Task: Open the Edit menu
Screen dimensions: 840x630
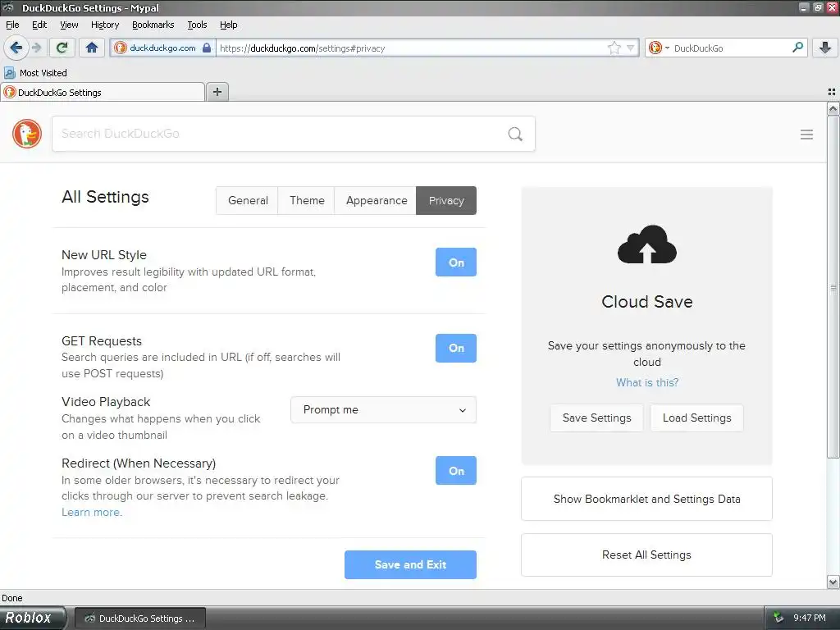Action: point(39,25)
